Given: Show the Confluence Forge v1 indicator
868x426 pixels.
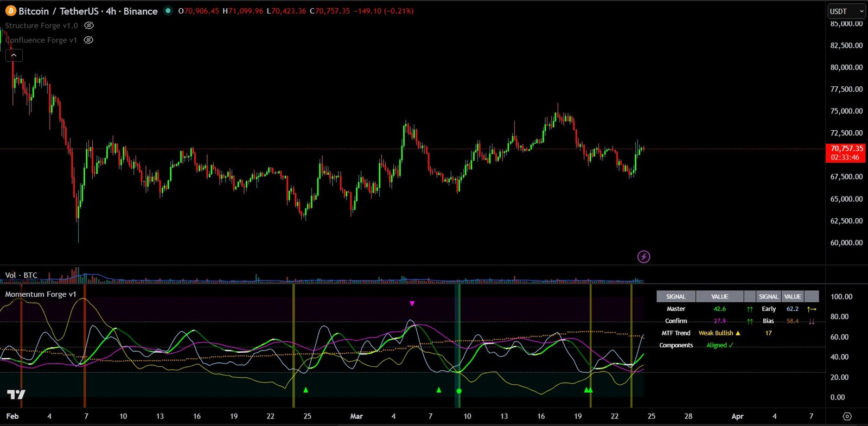Looking at the screenshot, I should 88,40.
